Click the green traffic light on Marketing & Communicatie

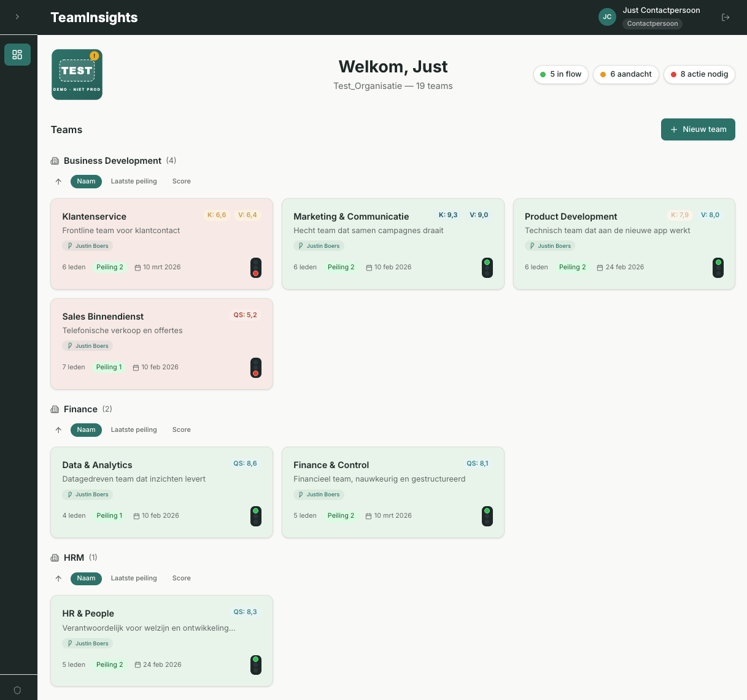click(487, 268)
